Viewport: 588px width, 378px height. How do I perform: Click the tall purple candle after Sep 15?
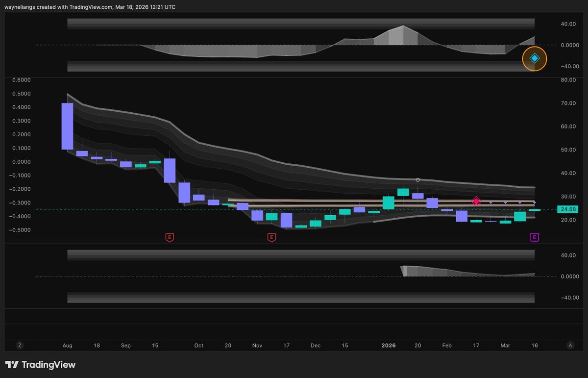tap(169, 170)
